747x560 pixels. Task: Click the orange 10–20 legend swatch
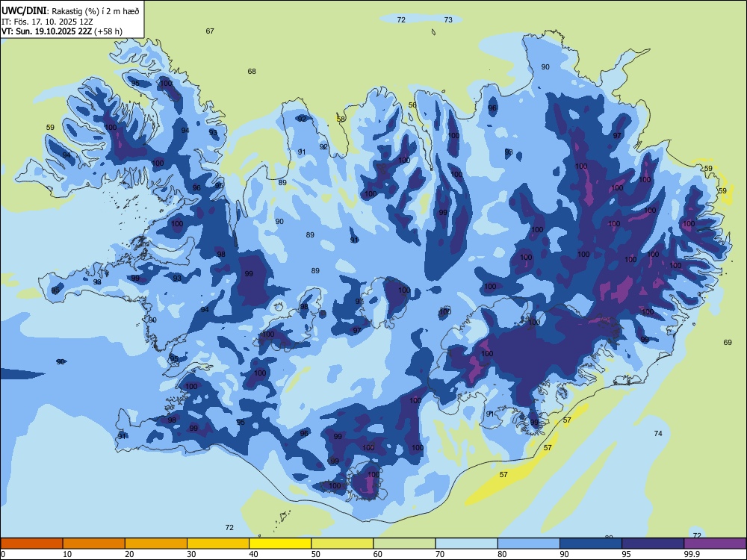click(x=94, y=544)
